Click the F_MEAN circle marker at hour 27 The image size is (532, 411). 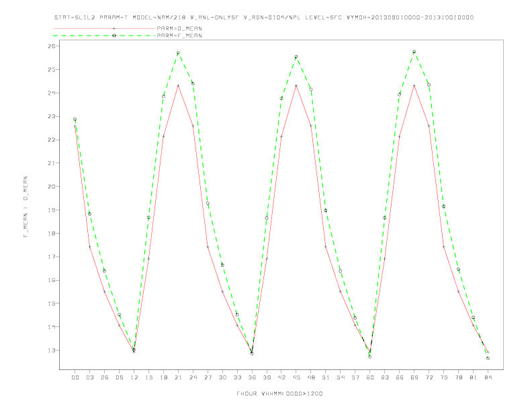click(x=208, y=203)
